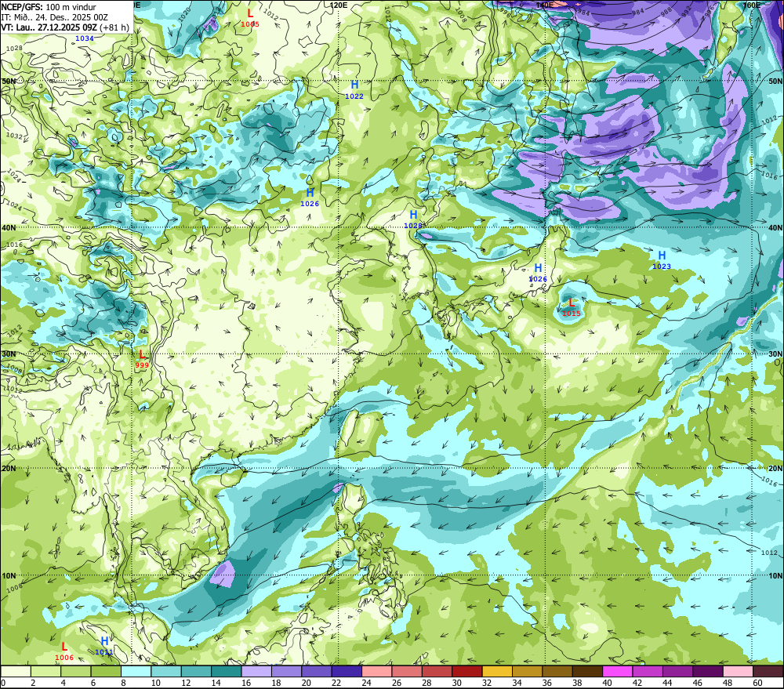Viewport: 784px width, 689px height.
Task: Select the L 1006 low marker
Action: tap(64, 651)
